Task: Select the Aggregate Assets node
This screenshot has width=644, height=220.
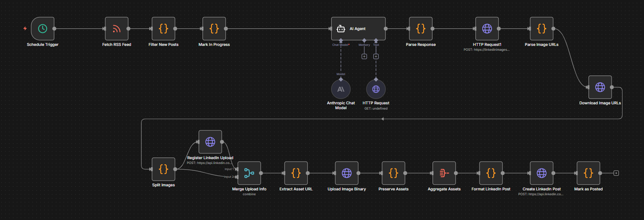Action: pos(444,173)
